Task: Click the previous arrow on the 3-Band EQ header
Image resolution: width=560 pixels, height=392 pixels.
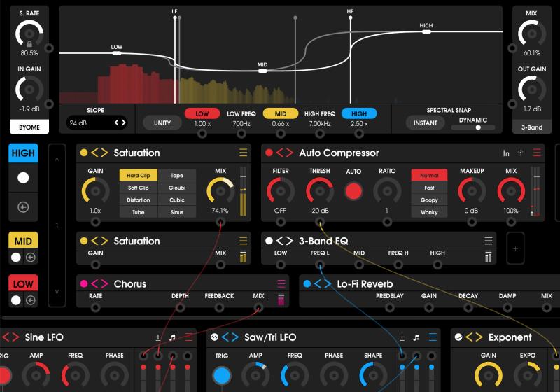Action: (280, 241)
